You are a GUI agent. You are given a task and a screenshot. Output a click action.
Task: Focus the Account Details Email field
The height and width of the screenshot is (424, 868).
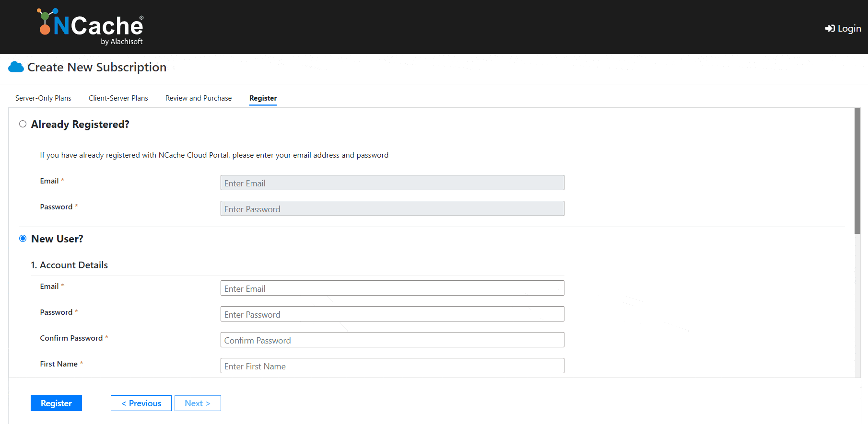(392, 288)
